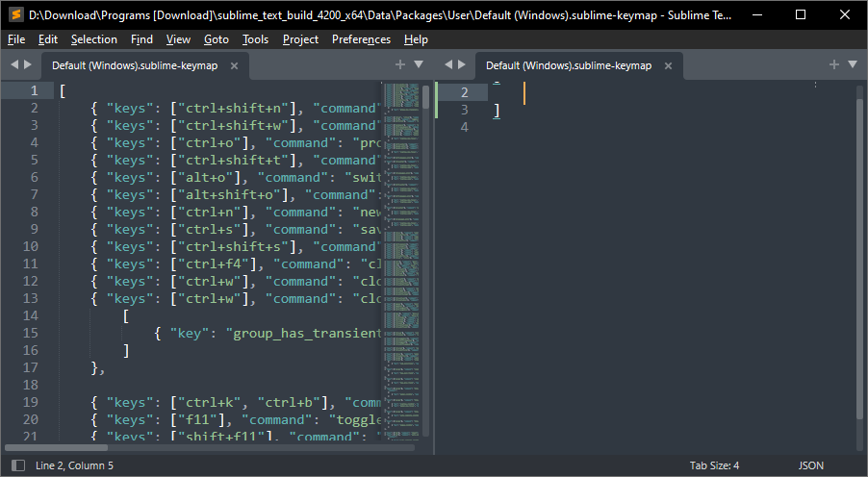
Task: Open the Preferences menu
Action: [x=361, y=39]
